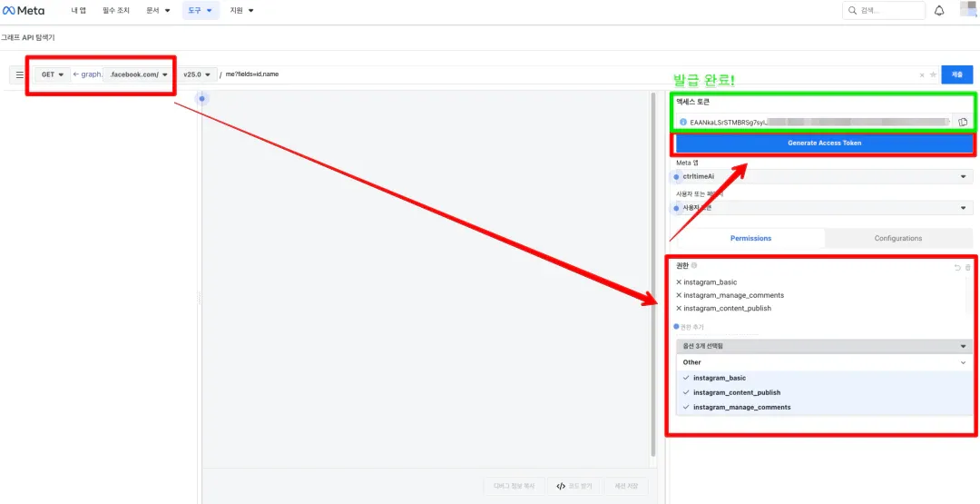Click the info icon beside access token
Image resolution: width=980 pixels, height=504 pixels.
683,122
